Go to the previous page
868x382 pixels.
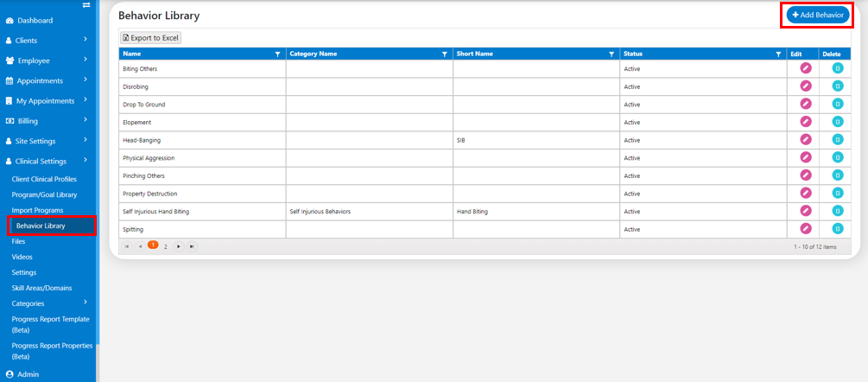click(x=140, y=246)
